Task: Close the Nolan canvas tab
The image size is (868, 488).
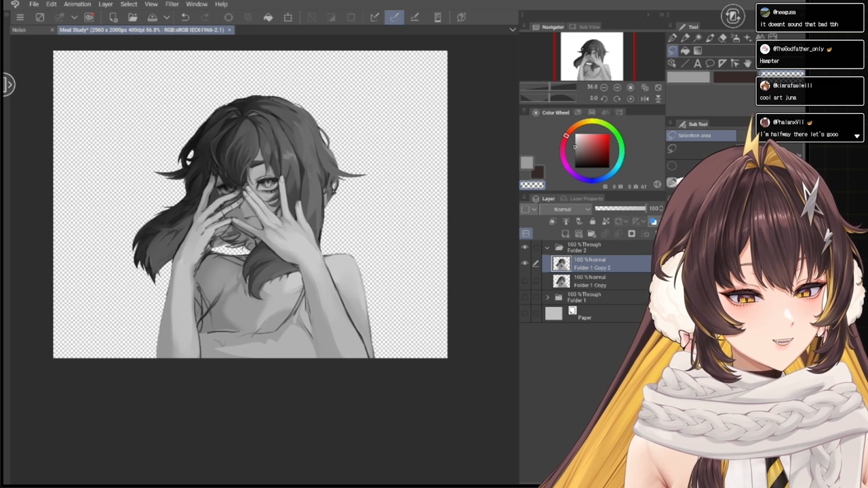Action: tap(52, 30)
